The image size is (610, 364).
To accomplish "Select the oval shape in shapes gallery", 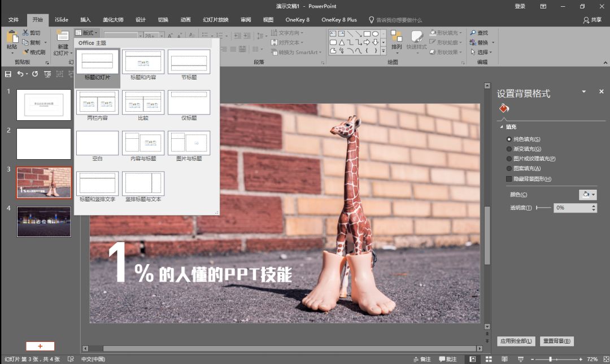I will [x=376, y=34].
